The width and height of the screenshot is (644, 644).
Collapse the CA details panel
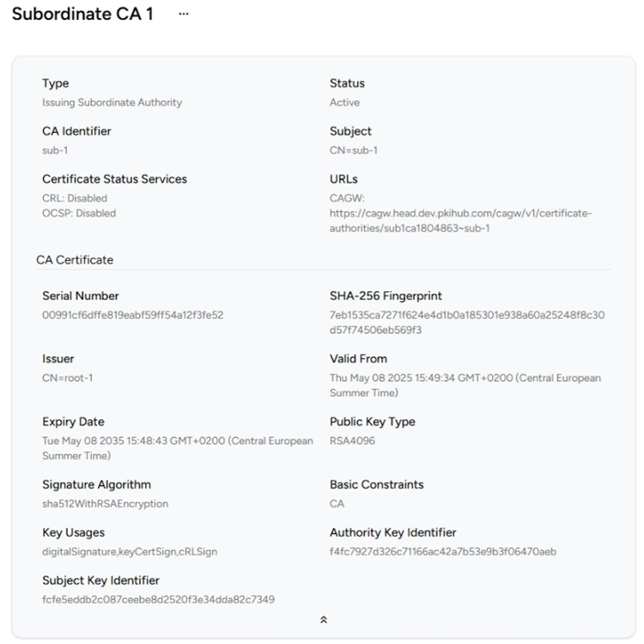[x=323, y=619]
